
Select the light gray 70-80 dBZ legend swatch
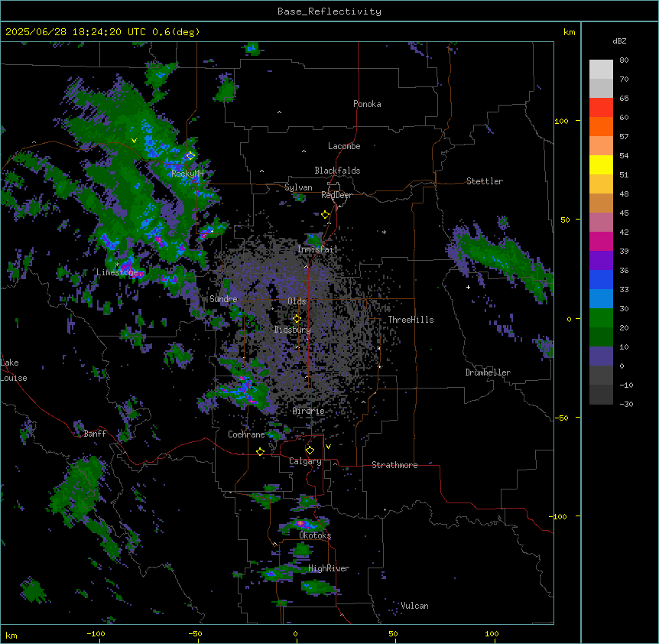601,70
